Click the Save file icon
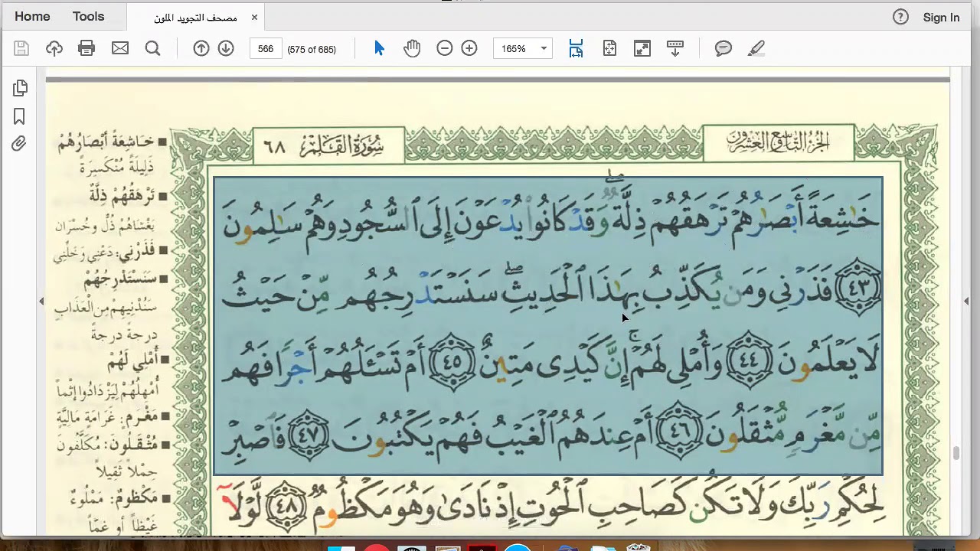Viewport: 980px width, 551px height. 21,48
